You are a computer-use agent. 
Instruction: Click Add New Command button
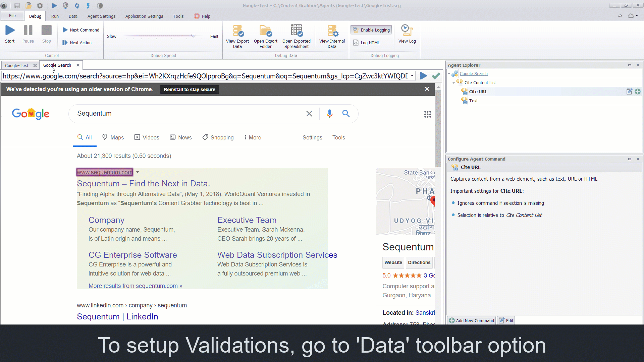tap(472, 320)
